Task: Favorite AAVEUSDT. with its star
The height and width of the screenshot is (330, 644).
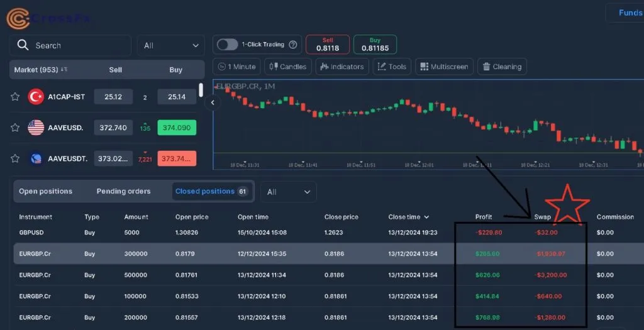Action: [15, 158]
